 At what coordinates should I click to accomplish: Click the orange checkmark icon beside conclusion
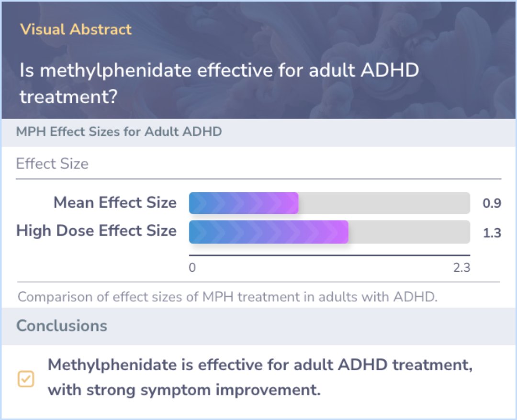[x=26, y=379]
